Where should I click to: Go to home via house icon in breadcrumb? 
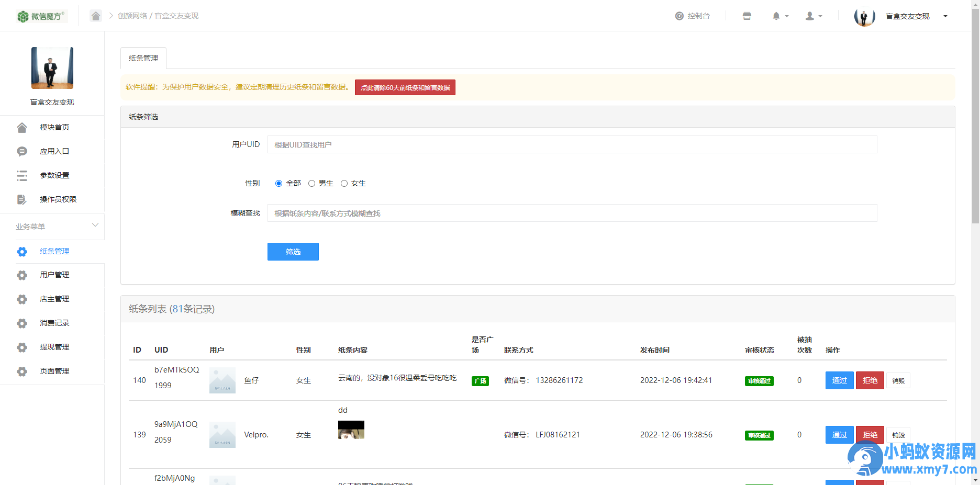pos(96,16)
